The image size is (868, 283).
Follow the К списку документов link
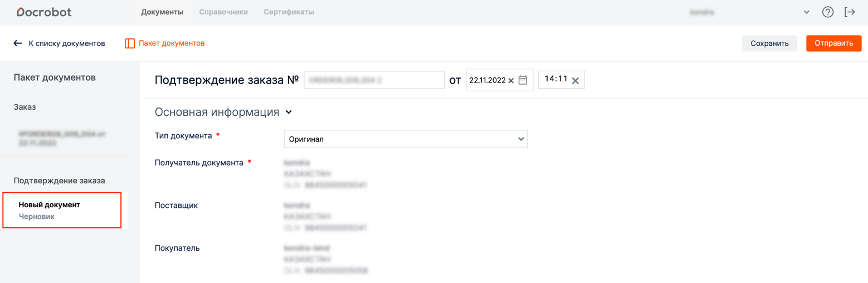67,43
